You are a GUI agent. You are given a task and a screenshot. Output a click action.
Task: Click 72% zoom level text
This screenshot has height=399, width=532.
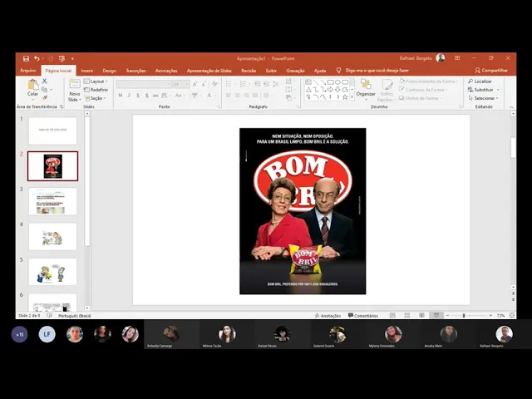[x=500, y=316]
